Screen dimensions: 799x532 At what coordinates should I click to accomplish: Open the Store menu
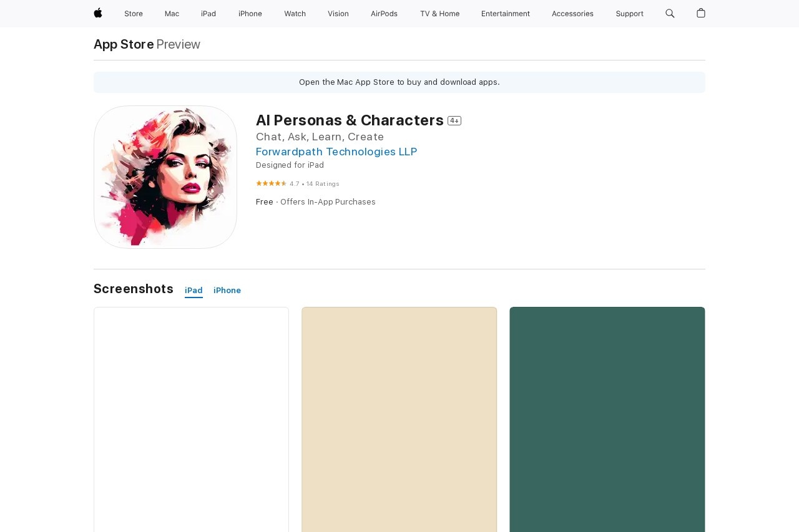[134, 14]
